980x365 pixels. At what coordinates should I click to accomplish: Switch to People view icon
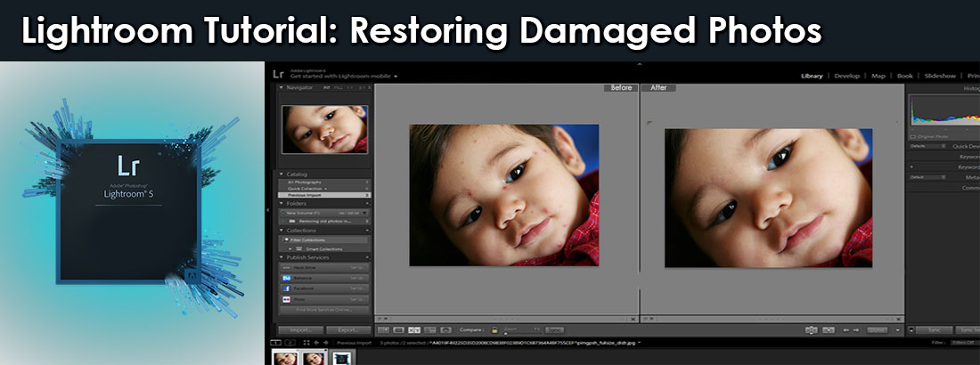pos(445,330)
